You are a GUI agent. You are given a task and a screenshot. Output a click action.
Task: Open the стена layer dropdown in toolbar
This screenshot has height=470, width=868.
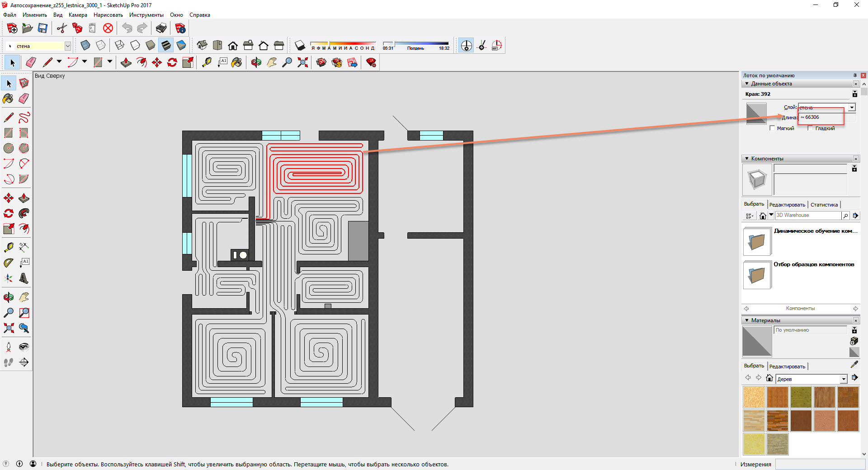[68, 46]
